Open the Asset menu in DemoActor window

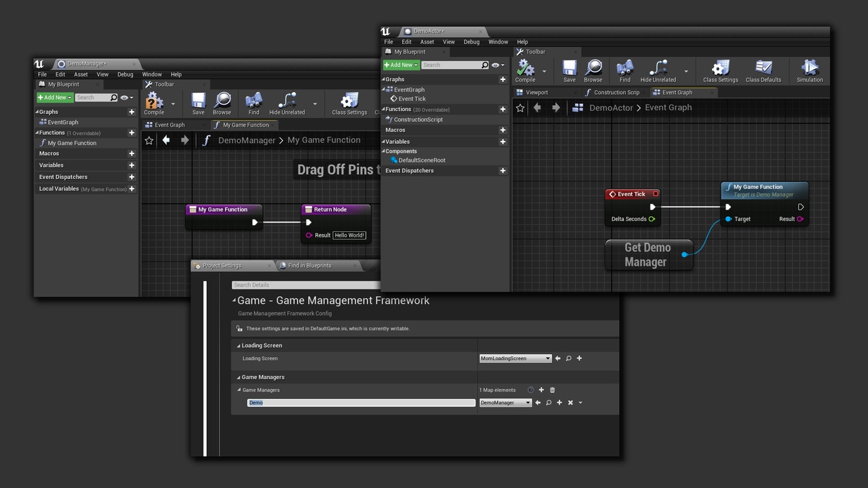[x=427, y=42]
